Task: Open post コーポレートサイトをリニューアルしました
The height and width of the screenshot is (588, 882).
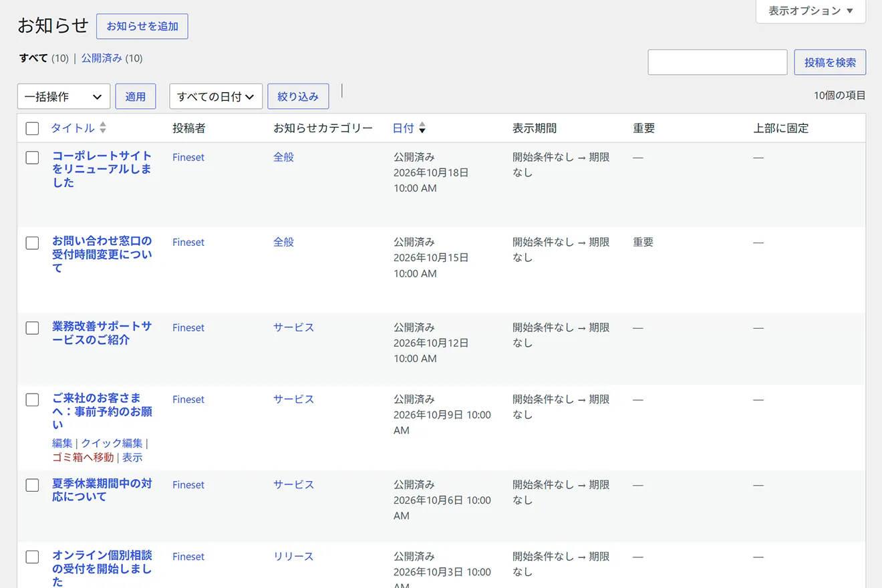Action: 102,169
